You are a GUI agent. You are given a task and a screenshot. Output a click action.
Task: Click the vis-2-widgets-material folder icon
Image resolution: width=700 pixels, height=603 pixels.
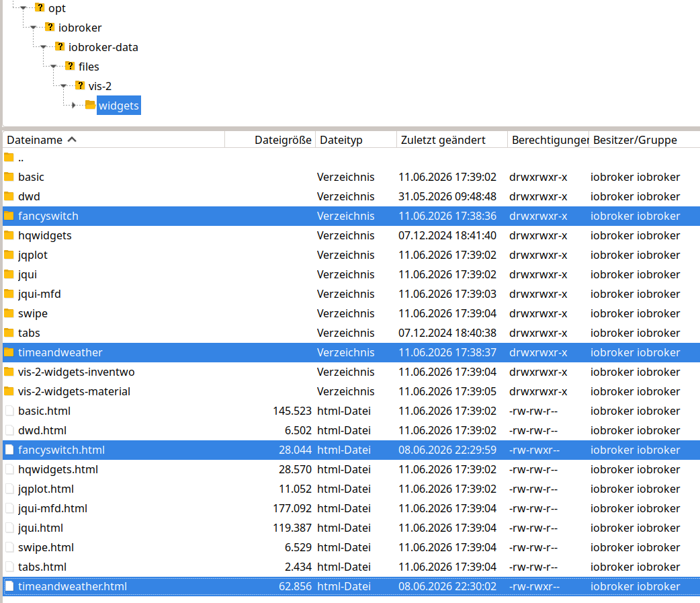9,391
